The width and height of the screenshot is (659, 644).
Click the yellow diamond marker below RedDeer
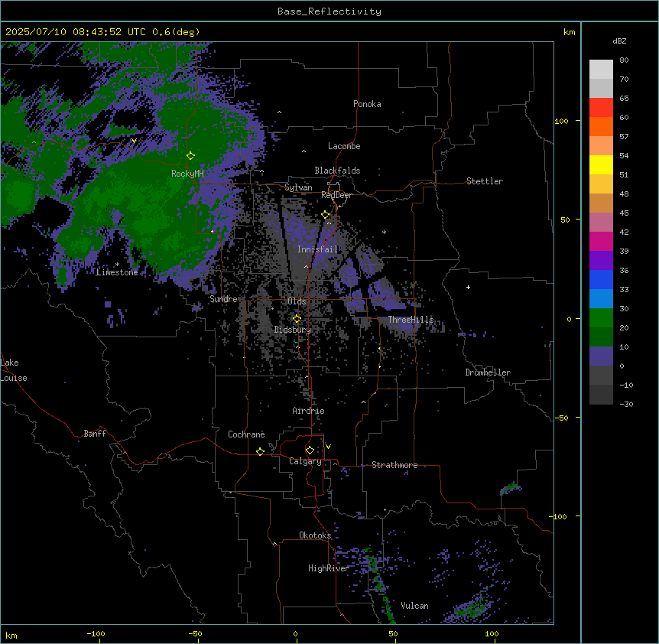point(326,215)
